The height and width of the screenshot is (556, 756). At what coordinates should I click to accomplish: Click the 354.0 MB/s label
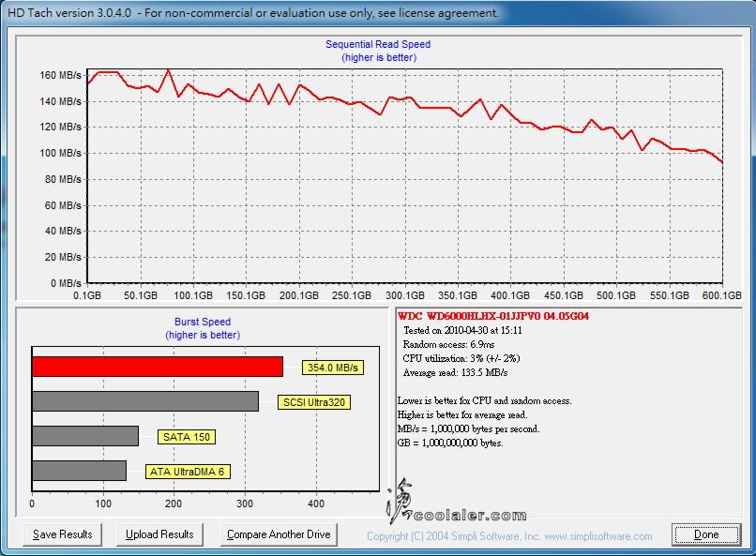[333, 368]
